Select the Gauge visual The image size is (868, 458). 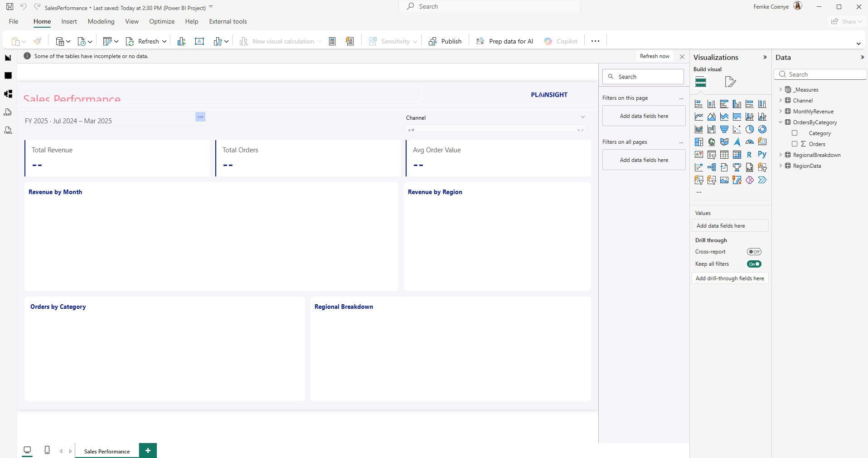coord(750,142)
